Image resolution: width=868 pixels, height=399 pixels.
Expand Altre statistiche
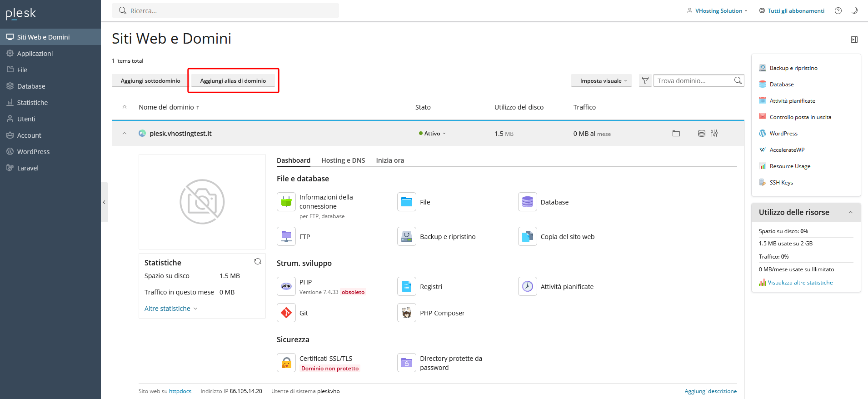[x=171, y=309]
